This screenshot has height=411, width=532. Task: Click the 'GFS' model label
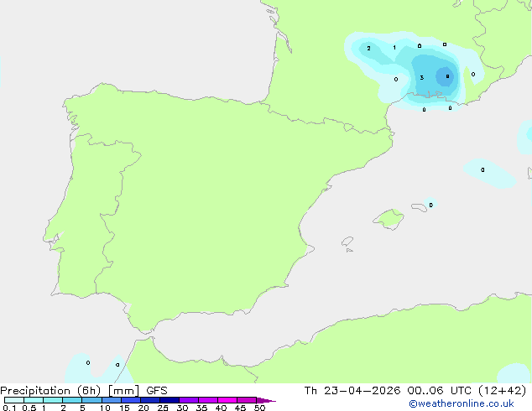click(157, 391)
